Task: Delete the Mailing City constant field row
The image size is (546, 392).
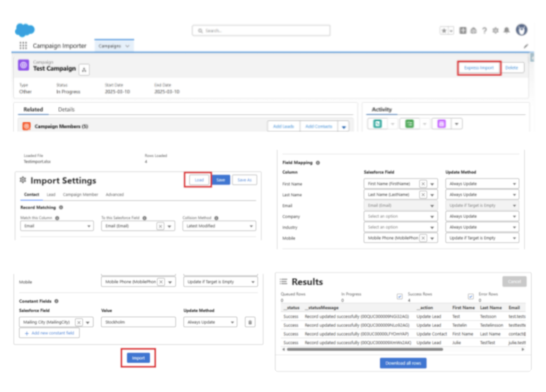Action: click(250, 322)
